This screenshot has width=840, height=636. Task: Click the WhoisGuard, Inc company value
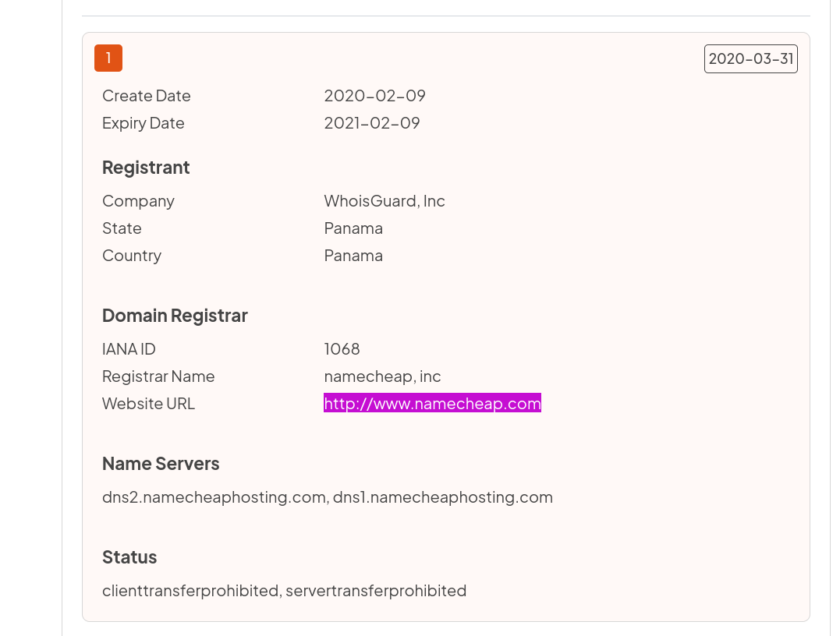pos(385,201)
